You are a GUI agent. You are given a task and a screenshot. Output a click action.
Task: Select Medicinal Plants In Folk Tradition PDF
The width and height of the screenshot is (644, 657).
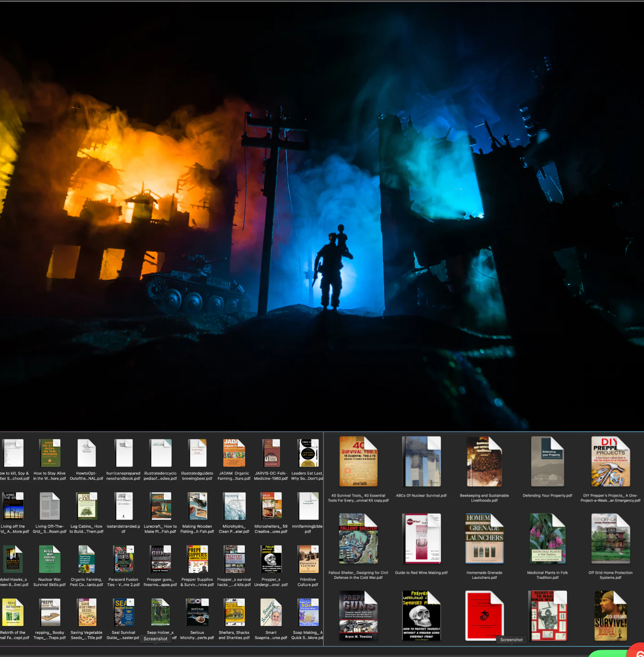tap(547, 539)
